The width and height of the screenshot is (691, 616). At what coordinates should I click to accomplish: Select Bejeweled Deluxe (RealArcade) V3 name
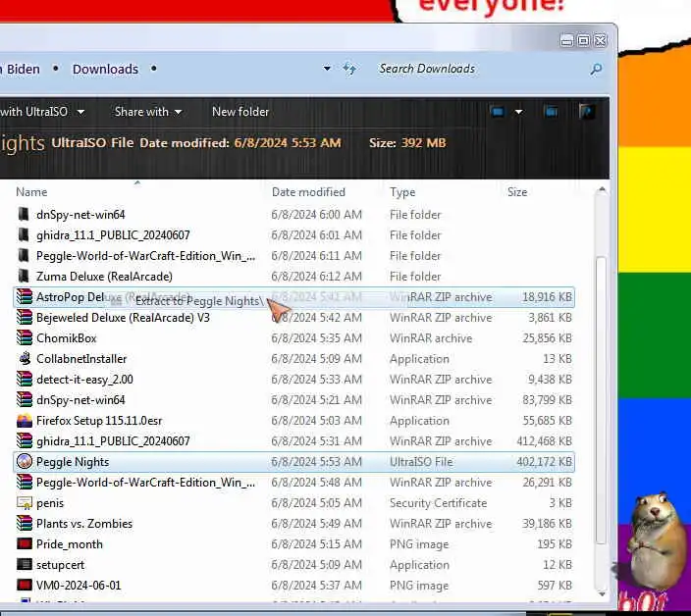click(x=123, y=318)
